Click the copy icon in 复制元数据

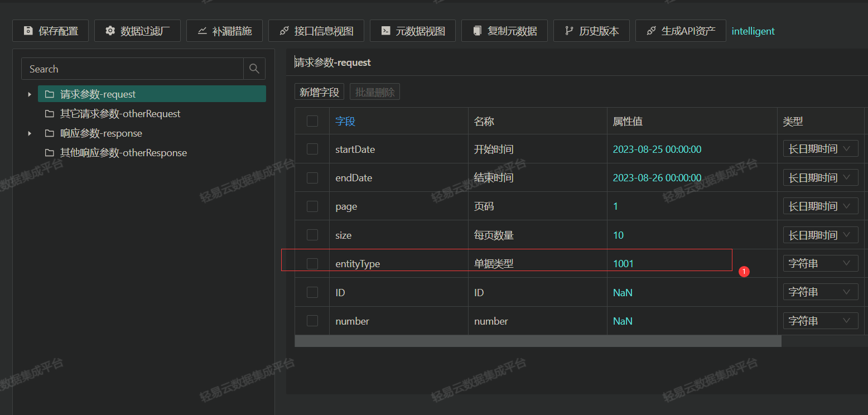click(x=477, y=31)
